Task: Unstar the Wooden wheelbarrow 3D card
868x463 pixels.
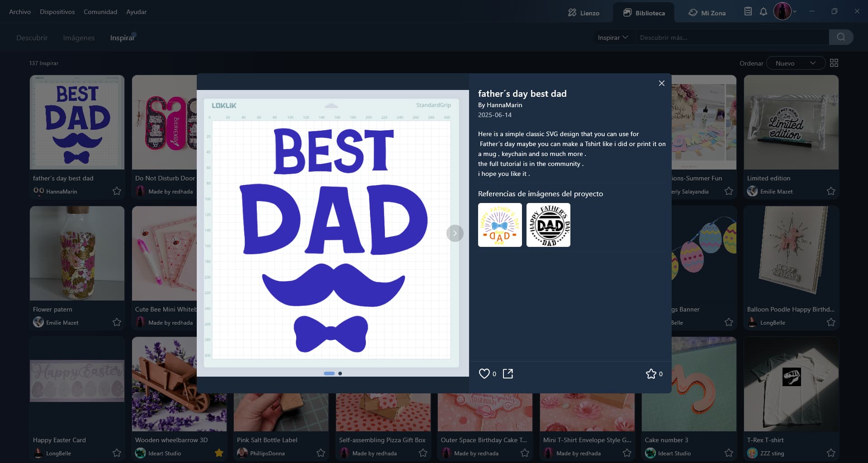Action: [219, 453]
